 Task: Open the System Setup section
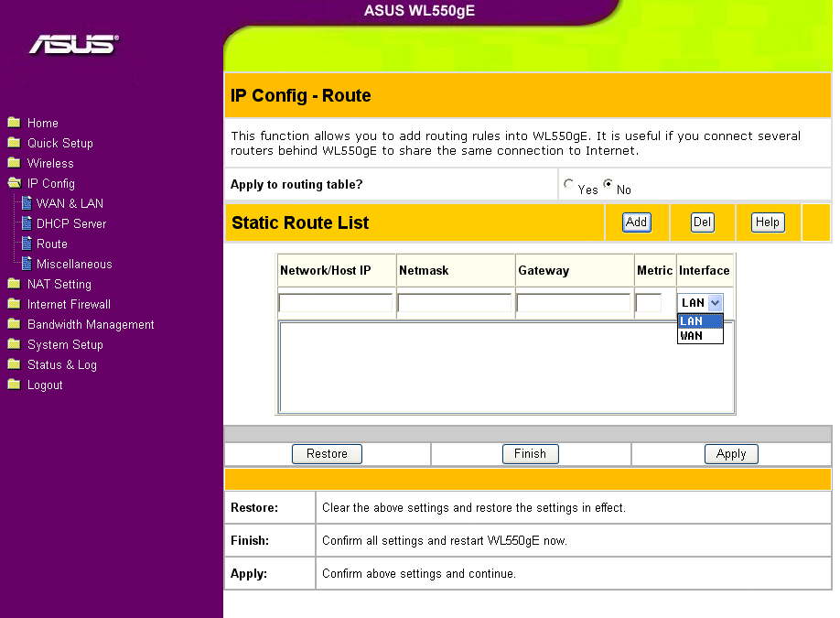pos(65,344)
